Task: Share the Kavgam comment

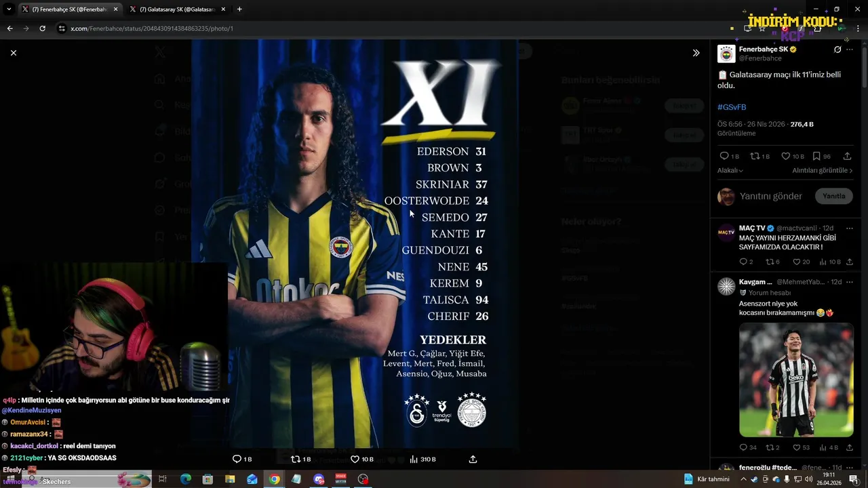Action: click(849, 447)
